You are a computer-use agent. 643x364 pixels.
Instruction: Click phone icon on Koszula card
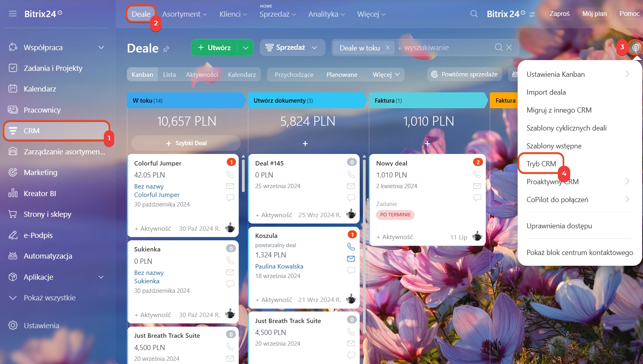pyautogui.click(x=351, y=247)
